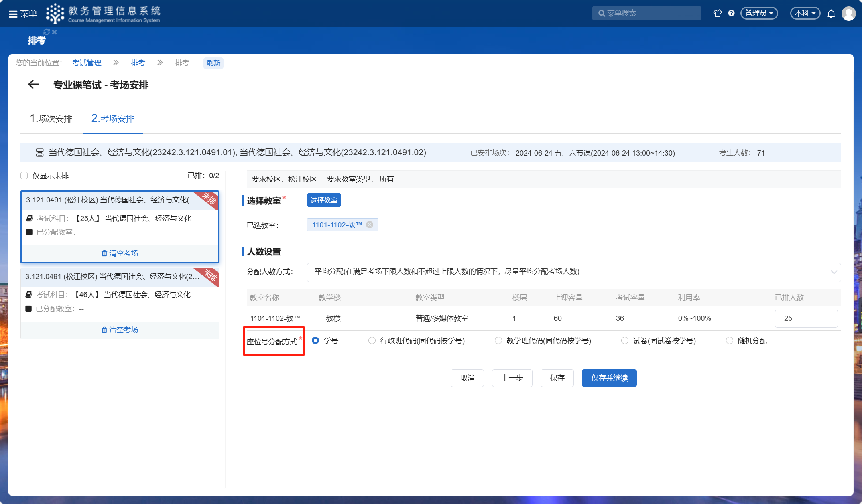Image resolution: width=862 pixels, height=504 pixels.
Task: Click 考试管理 in the breadcrumb
Action: (87, 63)
